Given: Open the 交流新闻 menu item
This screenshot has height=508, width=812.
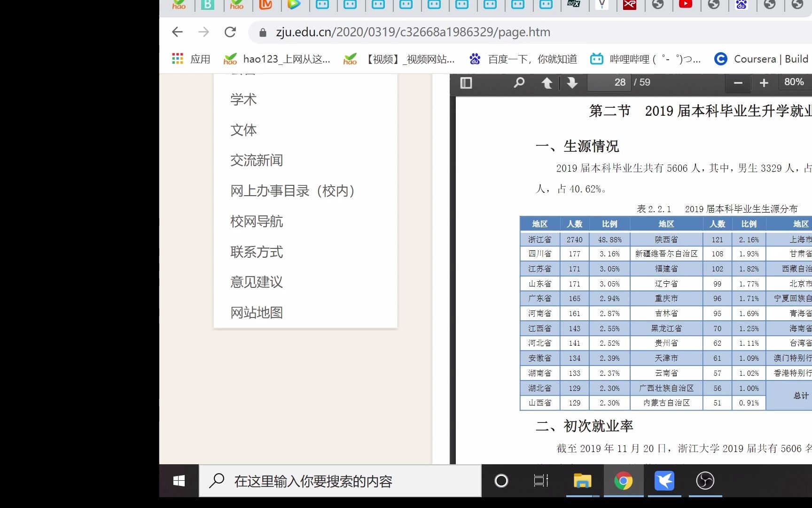Looking at the screenshot, I should click(257, 160).
